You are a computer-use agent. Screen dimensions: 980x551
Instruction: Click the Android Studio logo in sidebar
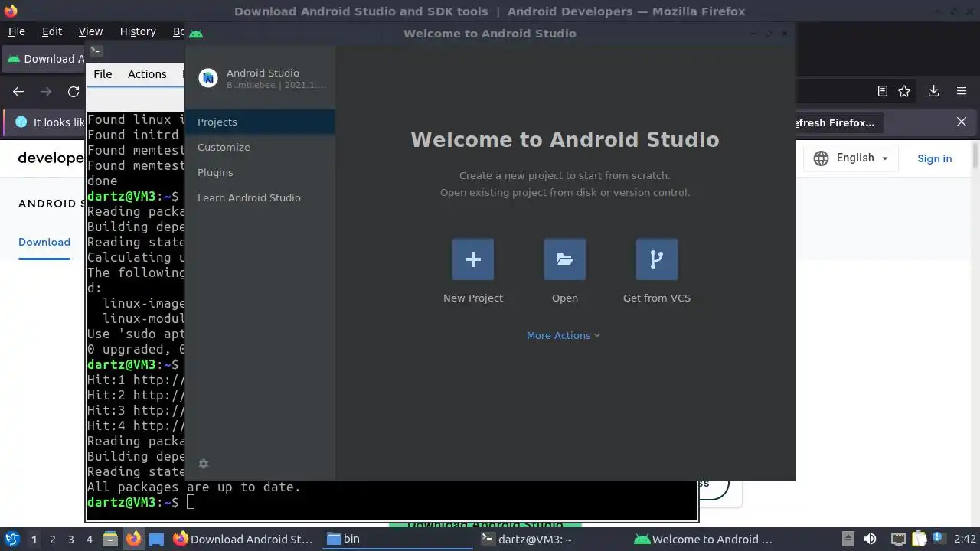tap(208, 78)
